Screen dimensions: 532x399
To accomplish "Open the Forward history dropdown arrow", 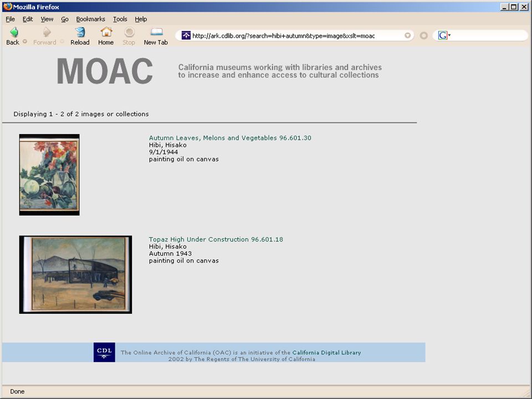I will pyautogui.click(x=62, y=42).
